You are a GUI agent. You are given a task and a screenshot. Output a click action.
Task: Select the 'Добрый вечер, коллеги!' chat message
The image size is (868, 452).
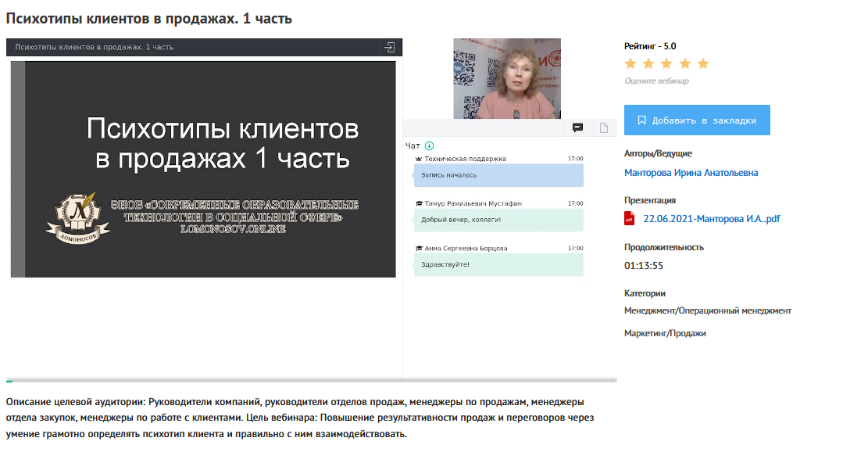click(498, 220)
